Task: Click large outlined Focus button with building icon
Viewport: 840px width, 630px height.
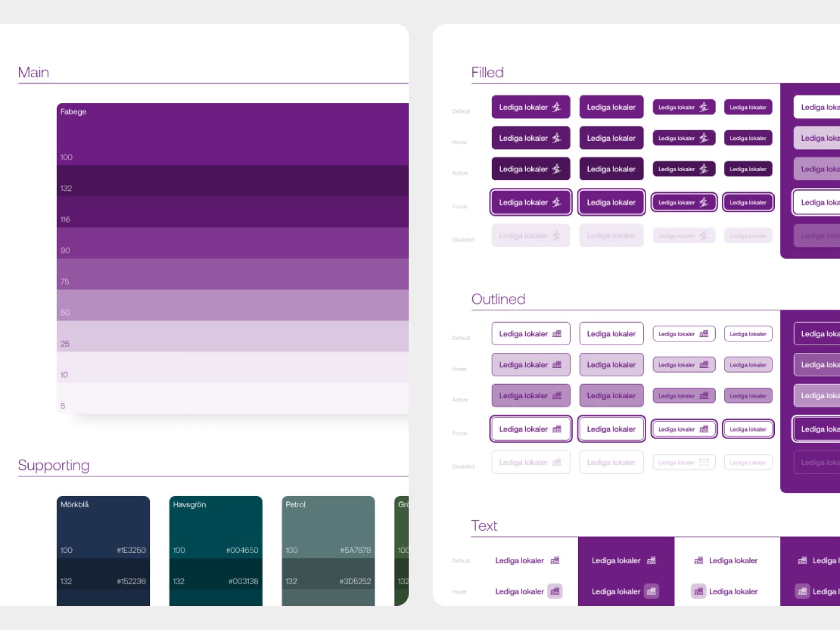Action: click(x=531, y=429)
